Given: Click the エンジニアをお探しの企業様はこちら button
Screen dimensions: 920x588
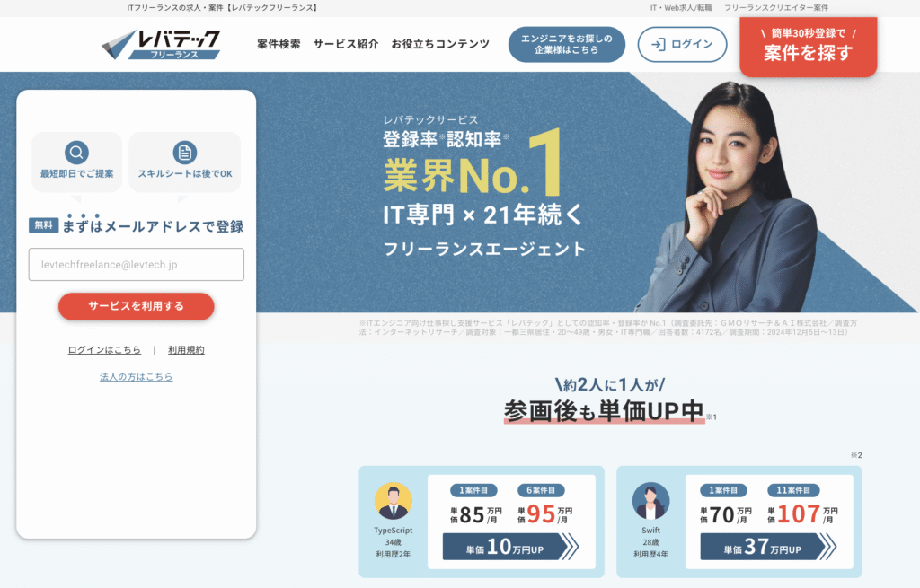Looking at the screenshot, I should coord(567,44).
